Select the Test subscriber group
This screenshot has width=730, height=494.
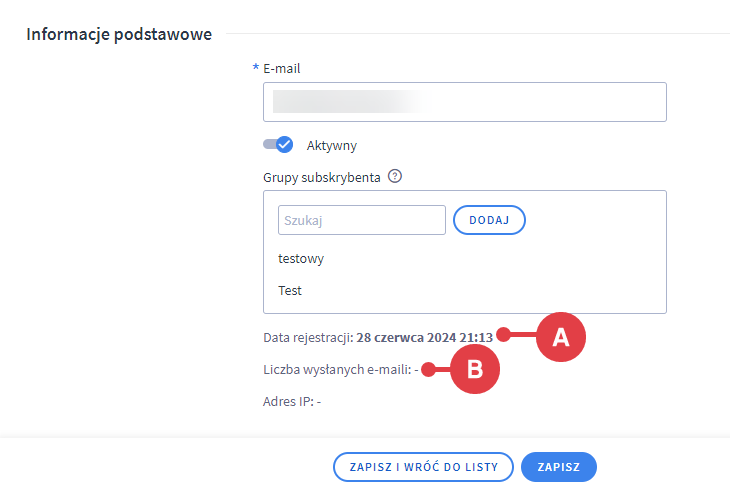[x=290, y=291]
